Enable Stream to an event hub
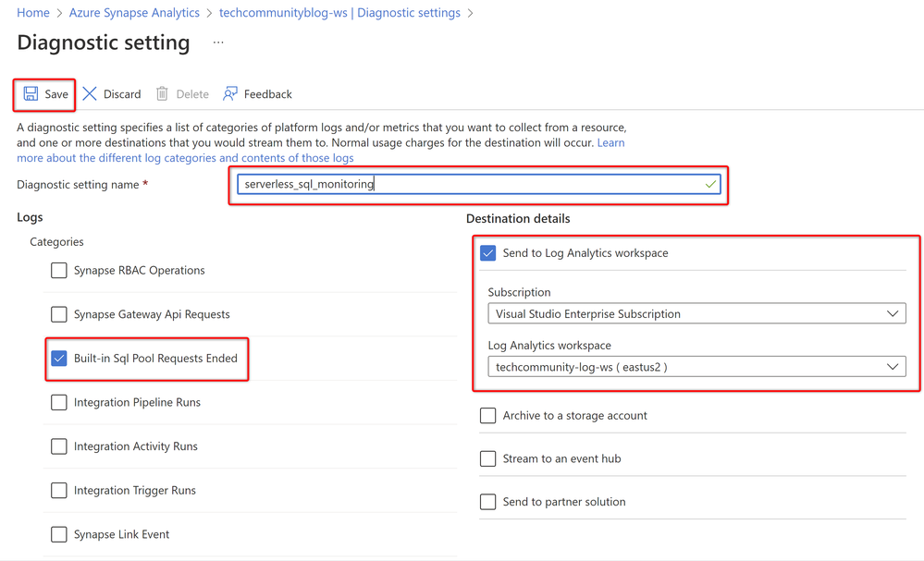This screenshot has width=924, height=561. (488, 459)
